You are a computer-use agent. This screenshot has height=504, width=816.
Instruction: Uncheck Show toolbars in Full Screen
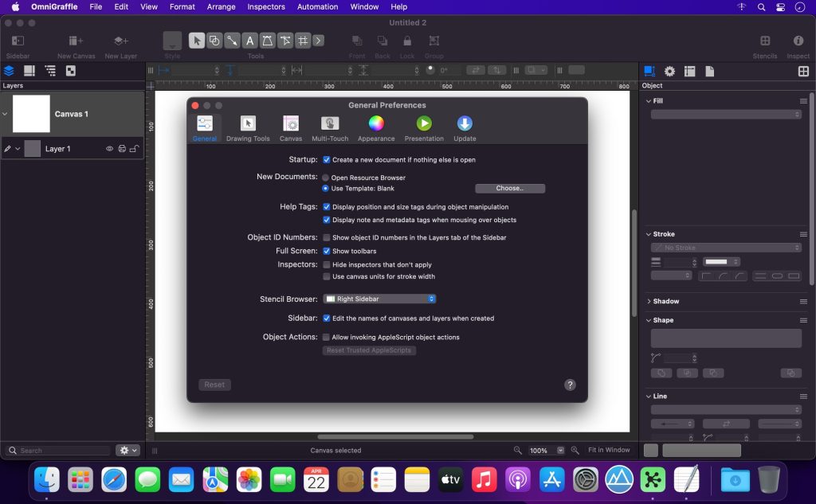point(327,251)
